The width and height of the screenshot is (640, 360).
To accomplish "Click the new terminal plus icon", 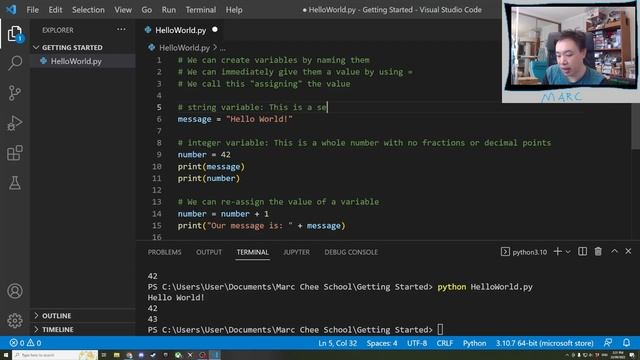I will (557, 252).
